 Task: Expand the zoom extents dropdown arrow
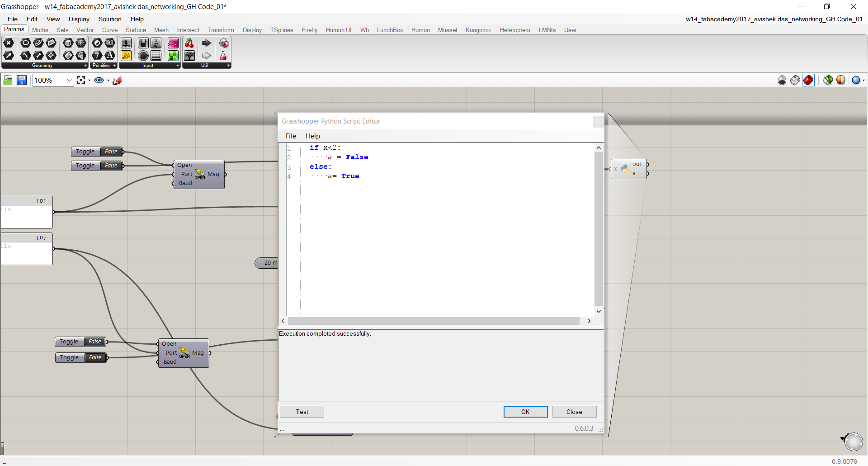tap(89, 81)
